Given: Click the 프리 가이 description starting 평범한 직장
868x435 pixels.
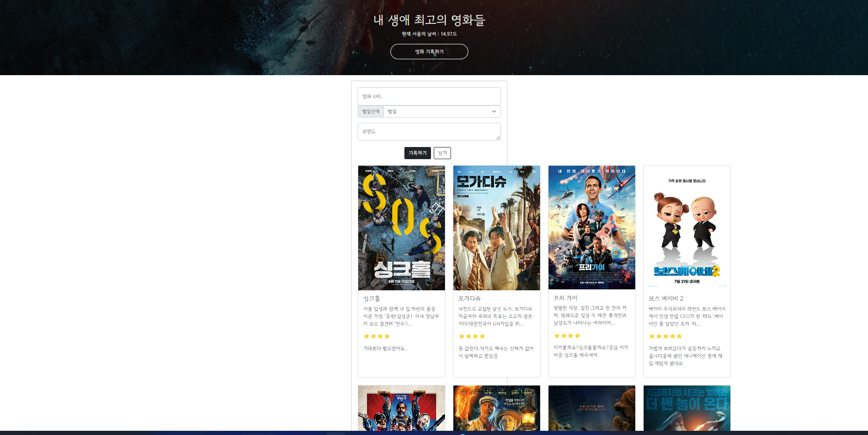Looking at the screenshot, I should [590, 315].
